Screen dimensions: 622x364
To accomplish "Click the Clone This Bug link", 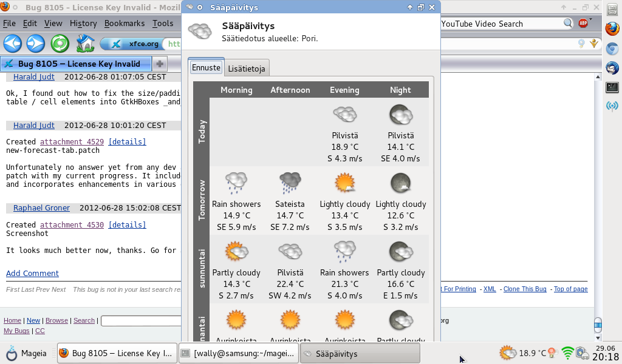I will [x=525, y=289].
